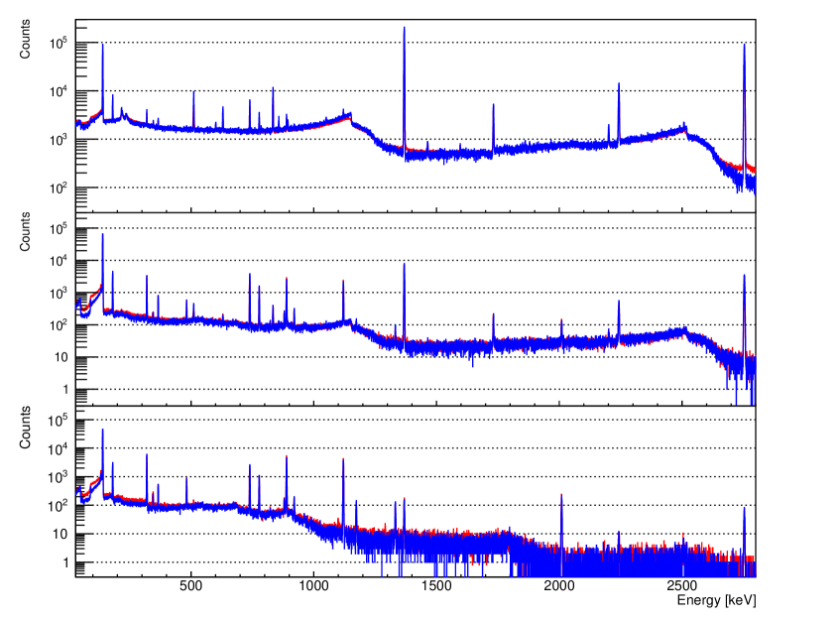Click the 2000 tick label on the energy axis

coord(558,585)
